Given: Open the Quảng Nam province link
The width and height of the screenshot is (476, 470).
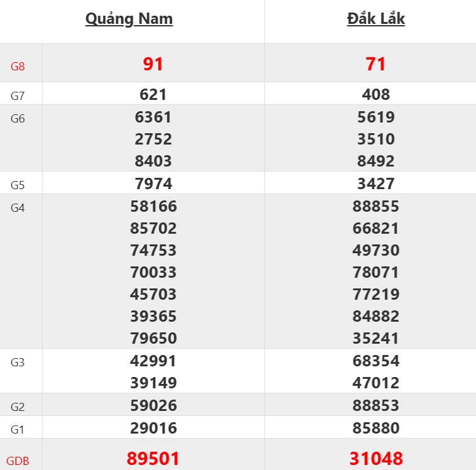Looking at the screenshot, I should 129,19.
